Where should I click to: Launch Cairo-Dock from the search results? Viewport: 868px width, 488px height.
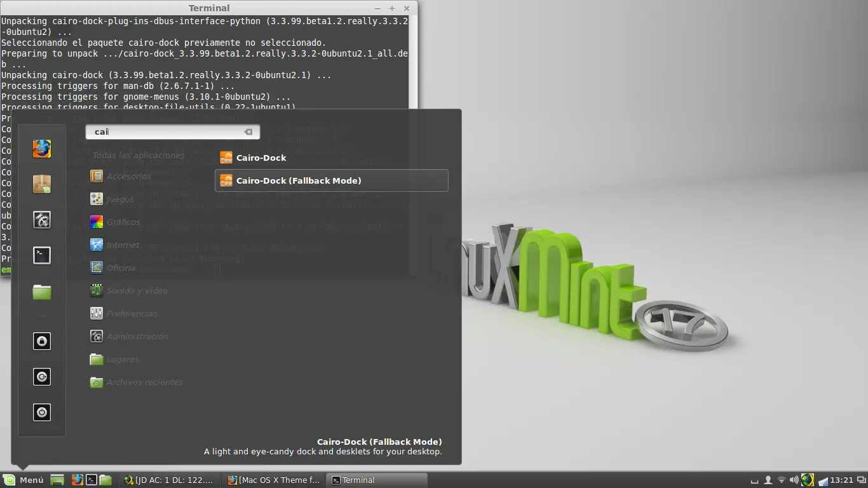(332, 158)
